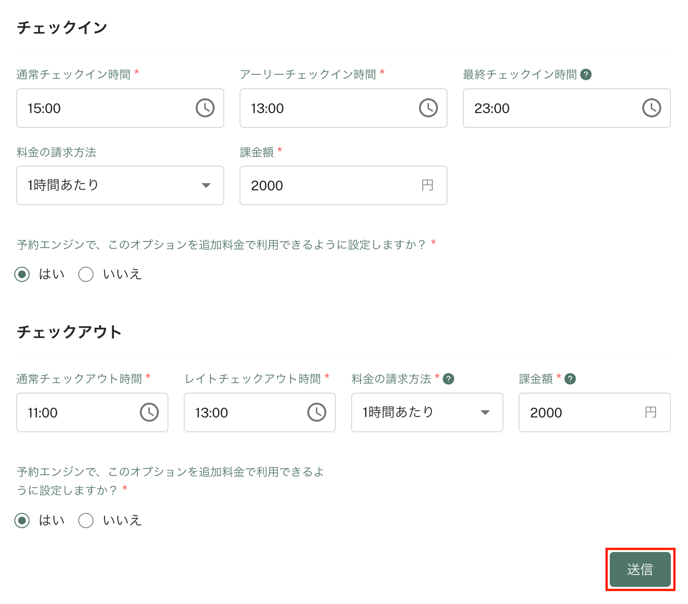This screenshot has width=688, height=604.
Task: Select はい radio under チェックイン section
Action: (x=22, y=275)
